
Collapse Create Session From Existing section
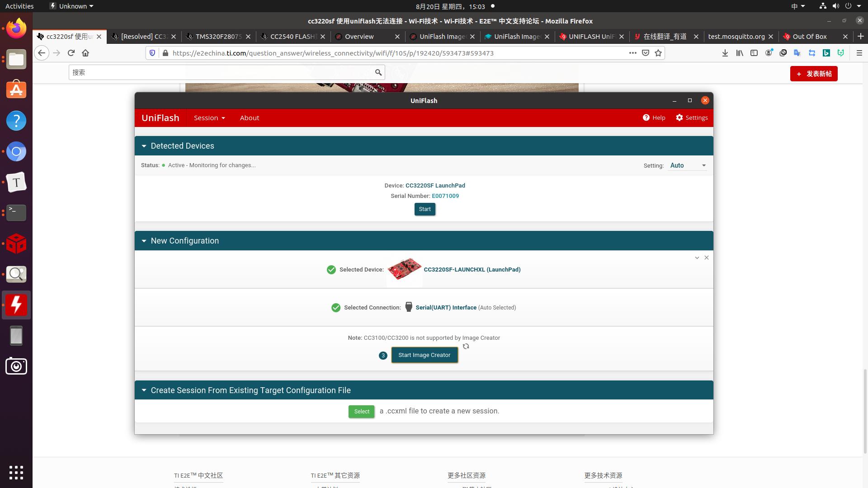(x=144, y=390)
